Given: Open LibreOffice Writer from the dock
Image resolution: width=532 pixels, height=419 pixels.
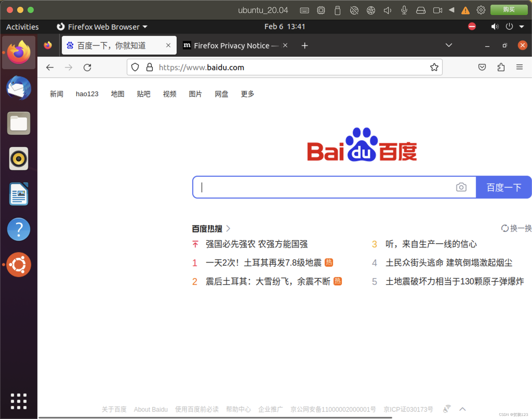Looking at the screenshot, I should [19, 194].
